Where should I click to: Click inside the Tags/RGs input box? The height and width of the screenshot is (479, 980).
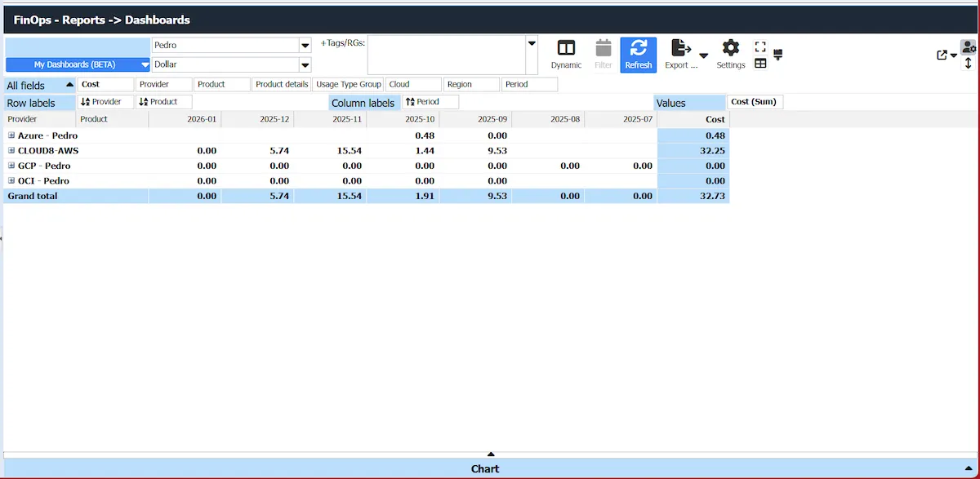click(x=446, y=55)
